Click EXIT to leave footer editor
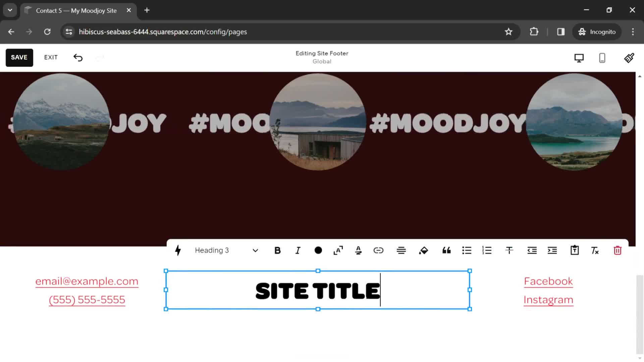Screen dimensions: 644x362 pyautogui.click(x=51, y=57)
